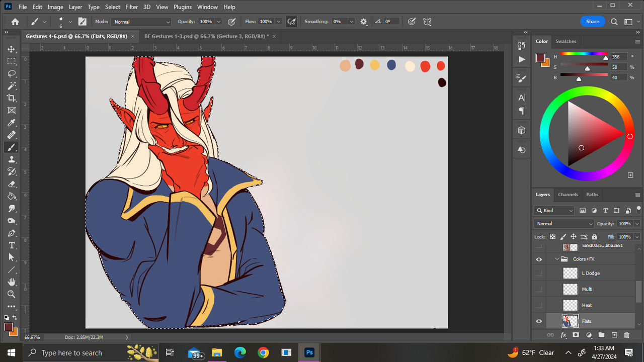Open the Brush Settings panel
Screen dimensions: 644x362
pos(521,77)
